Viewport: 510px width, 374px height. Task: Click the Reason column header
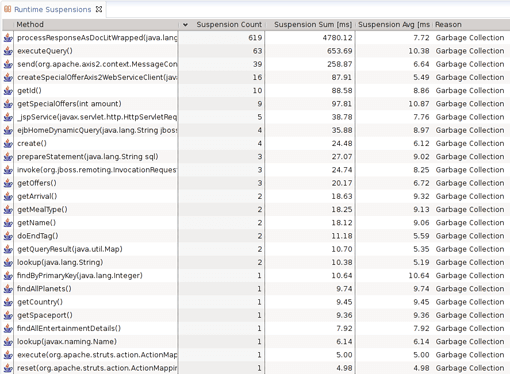[x=448, y=25]
